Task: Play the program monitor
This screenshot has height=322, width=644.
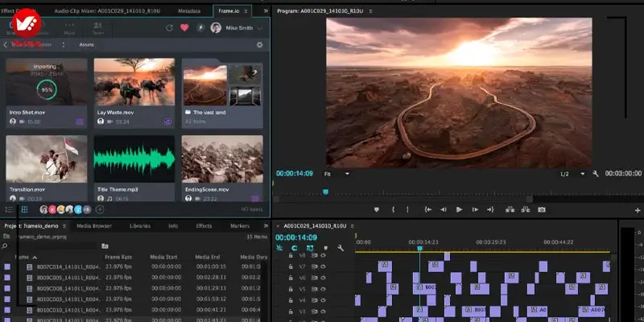Action: [459, 209]
